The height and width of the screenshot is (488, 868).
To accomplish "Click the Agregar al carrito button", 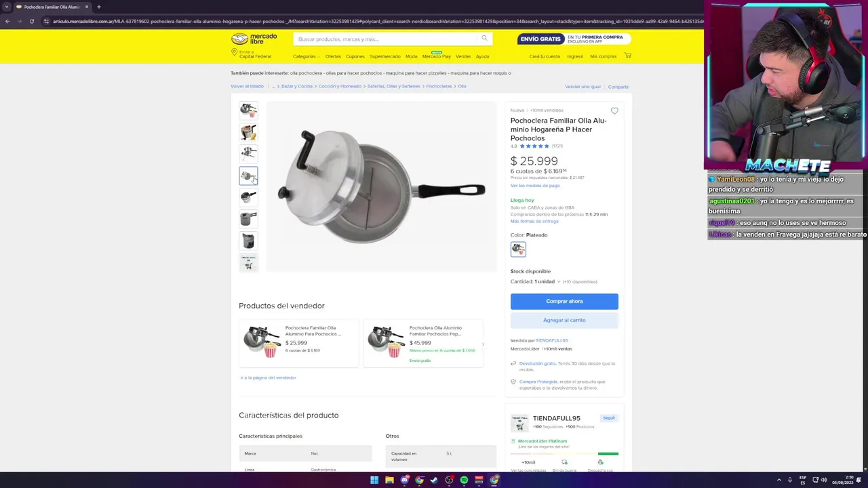I will coord(564,320).
